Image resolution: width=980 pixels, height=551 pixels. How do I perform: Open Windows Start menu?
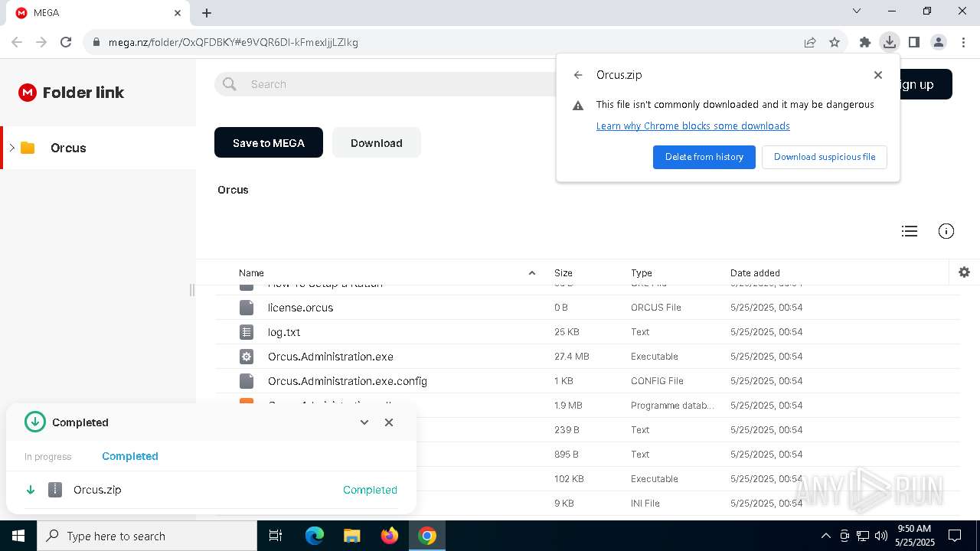pyautogui.click(x=18, y=536)
